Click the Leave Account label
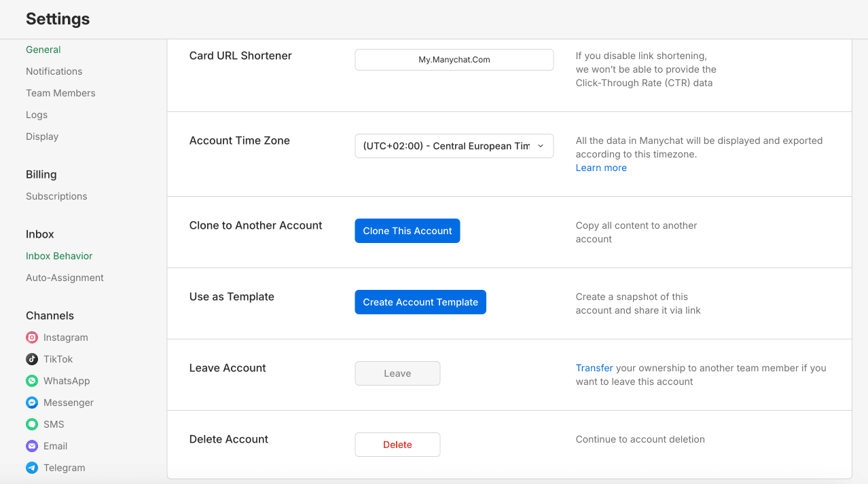The image size is (868, 484). pos(228,368)
